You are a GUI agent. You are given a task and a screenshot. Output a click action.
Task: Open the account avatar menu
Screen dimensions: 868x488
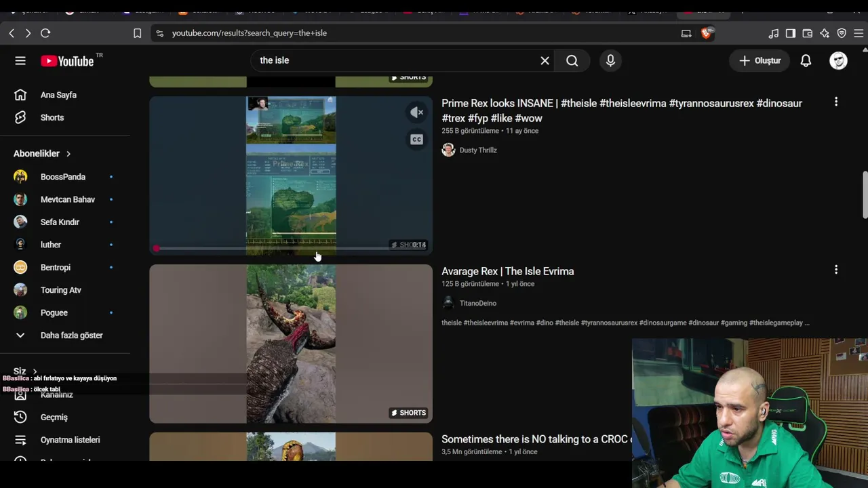click(839, 61)
